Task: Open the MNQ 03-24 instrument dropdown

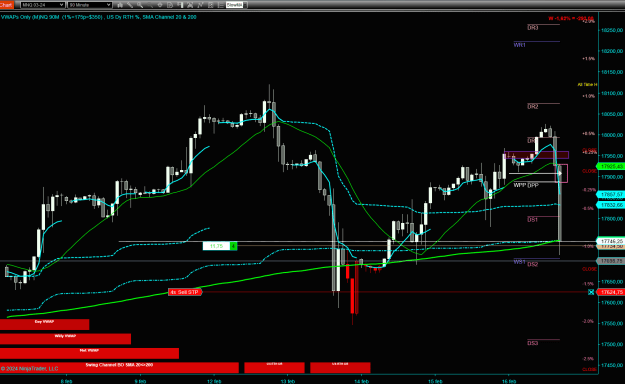Action: tap(42, 5)
